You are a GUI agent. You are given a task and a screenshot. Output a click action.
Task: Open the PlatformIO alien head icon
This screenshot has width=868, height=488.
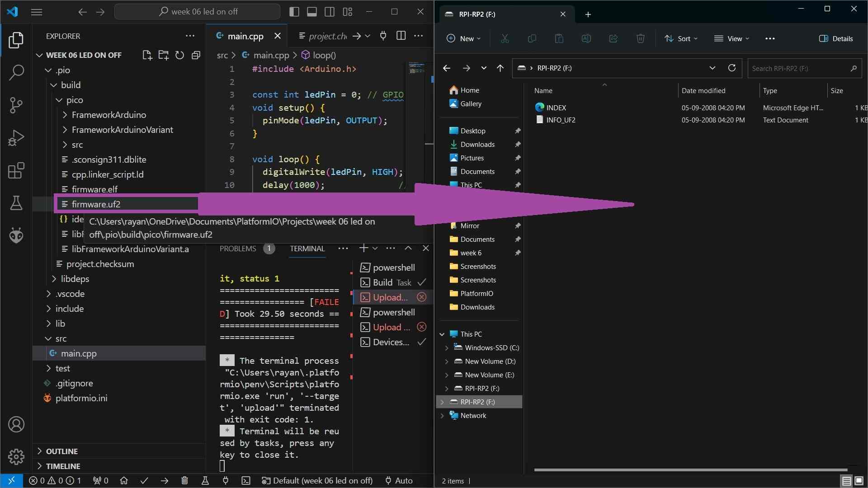pos(16,235)
